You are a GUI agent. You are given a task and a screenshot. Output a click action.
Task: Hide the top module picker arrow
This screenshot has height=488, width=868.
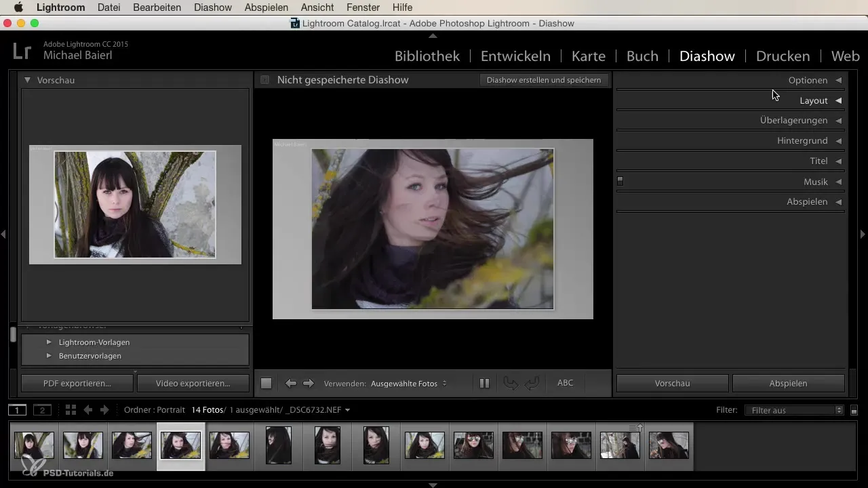click(x=433, y=35)
